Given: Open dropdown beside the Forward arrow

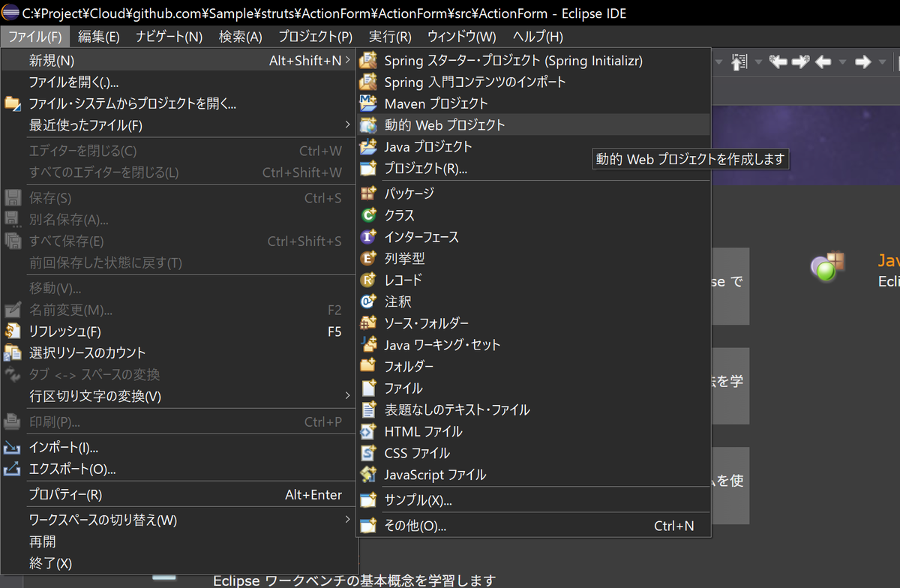Looking at the screenshot, I should [x=882, y=62].
